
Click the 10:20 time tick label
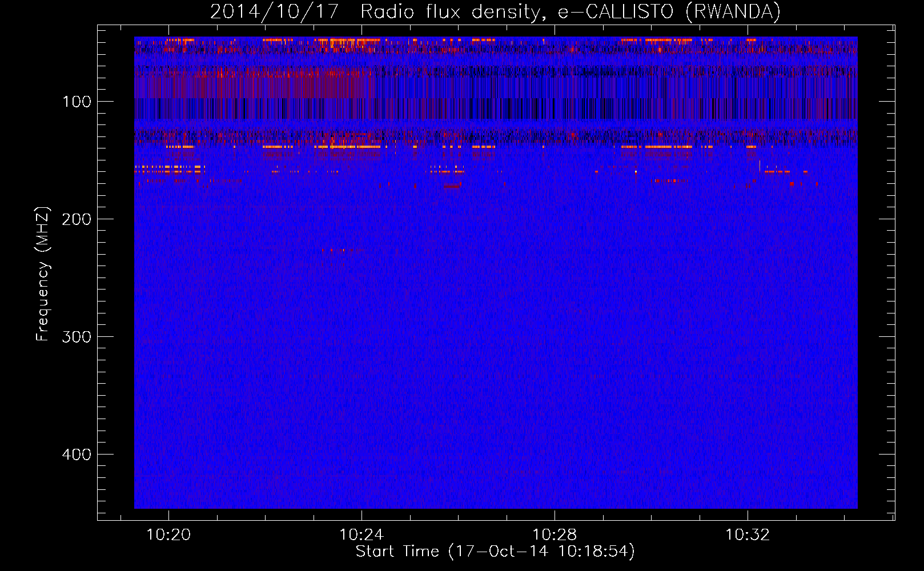point(168,535)
